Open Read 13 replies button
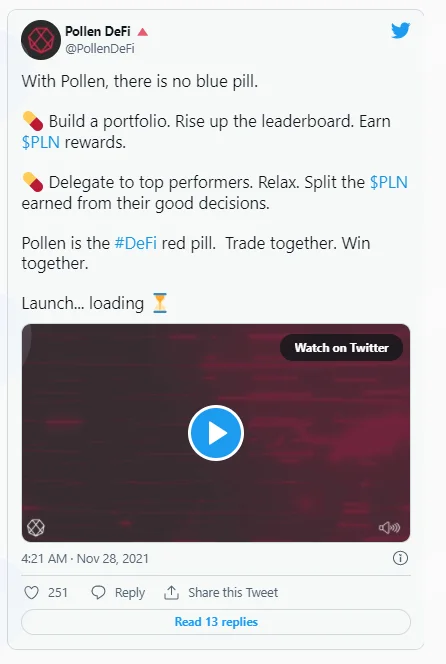This screenshot has width=446, height=664. pos(216,622)
